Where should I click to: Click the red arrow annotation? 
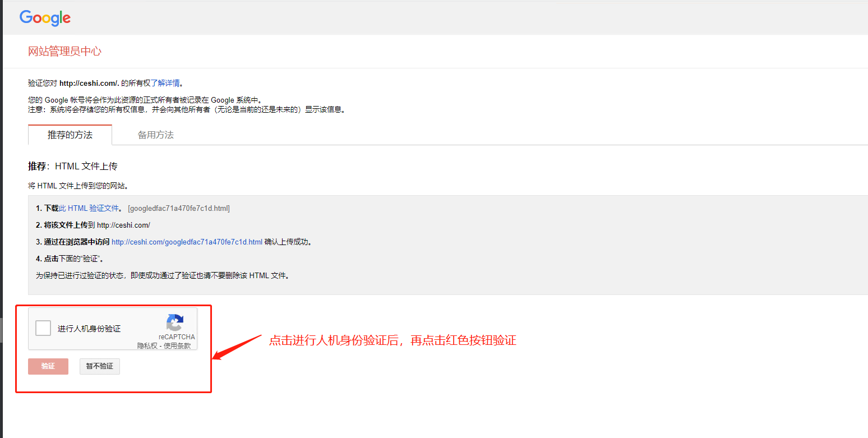(x=237, y=347)
